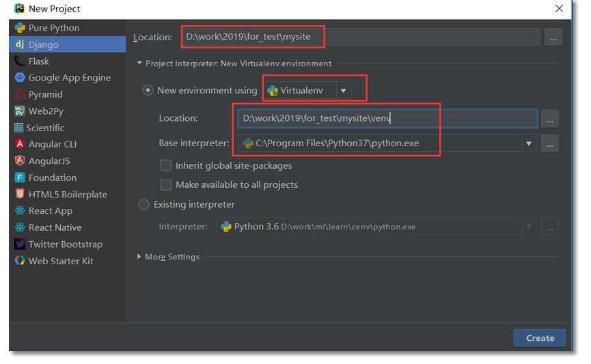Click the React App atom icon
This screenshot has width=591, height=364.
[x=20, y=210]
